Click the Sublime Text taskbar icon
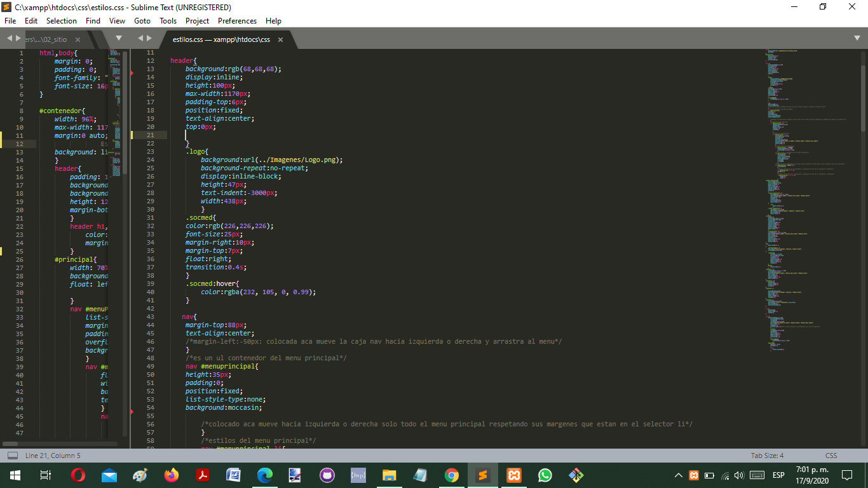 [x=483, y=475]
